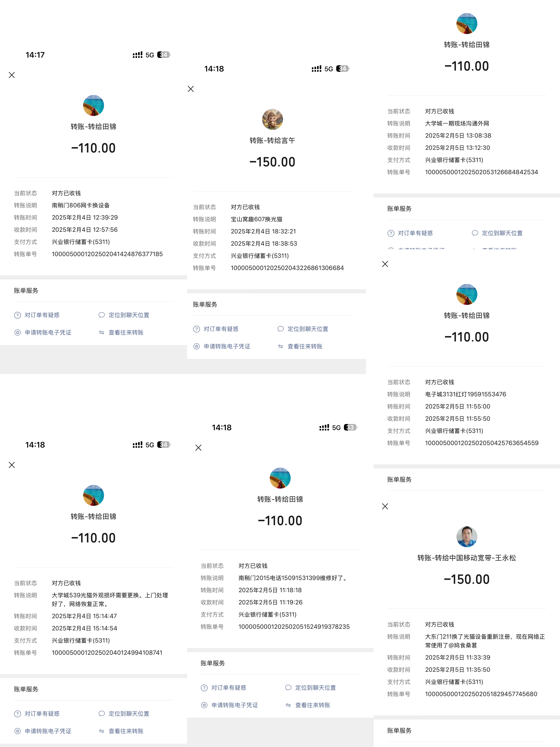Tap the voucher star icon under 大学城539光猫

point(18,731)
